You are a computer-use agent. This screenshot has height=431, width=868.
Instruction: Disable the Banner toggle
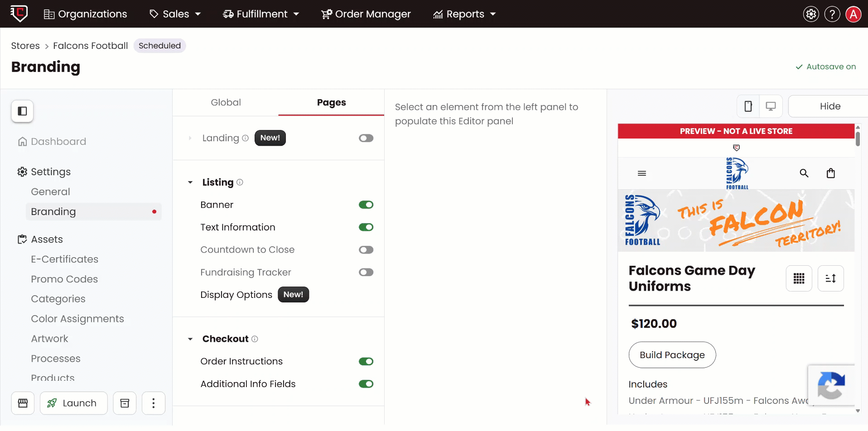pyautogui.click(x=366, y=205)
